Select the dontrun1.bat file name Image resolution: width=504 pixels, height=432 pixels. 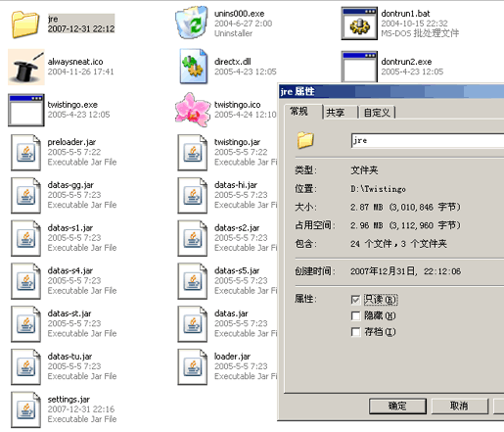coord(406,14)
